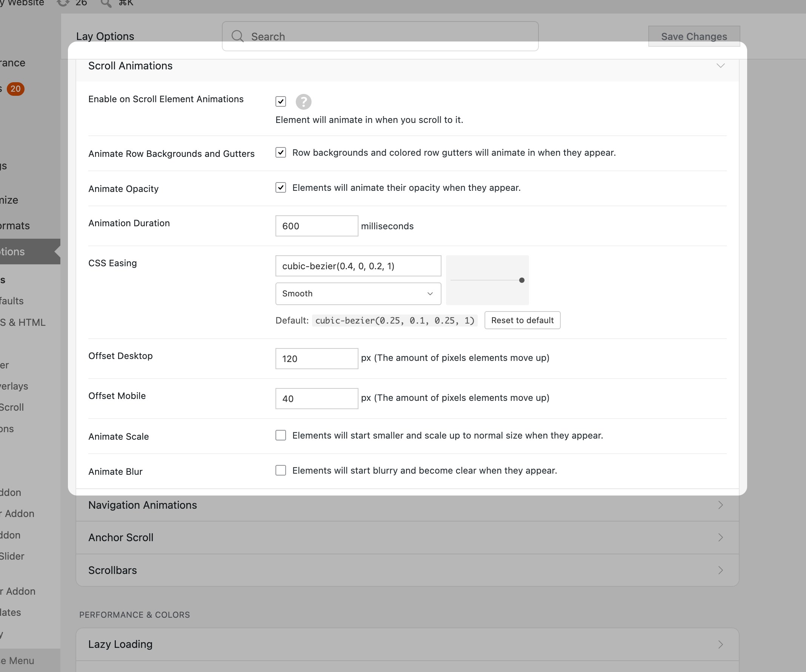
Task: Expand the Lazy Loading section
Action: (x=407, y=644)
